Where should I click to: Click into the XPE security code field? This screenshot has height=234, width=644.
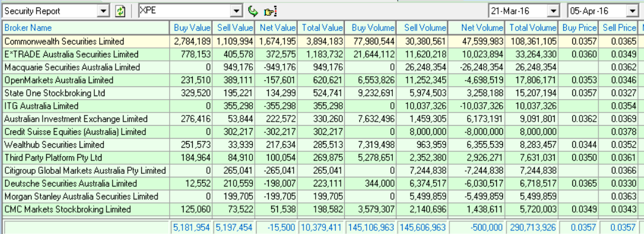185,11
